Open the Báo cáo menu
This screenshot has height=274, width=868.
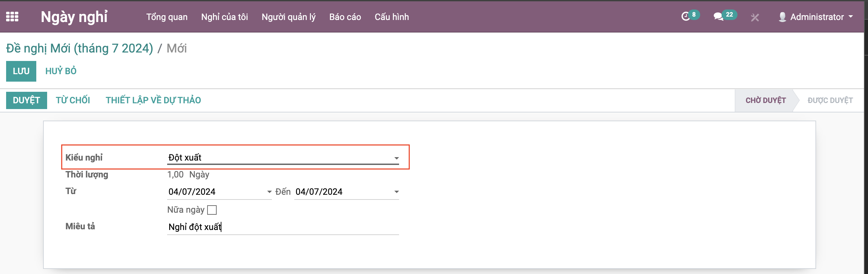coord(345,17)
